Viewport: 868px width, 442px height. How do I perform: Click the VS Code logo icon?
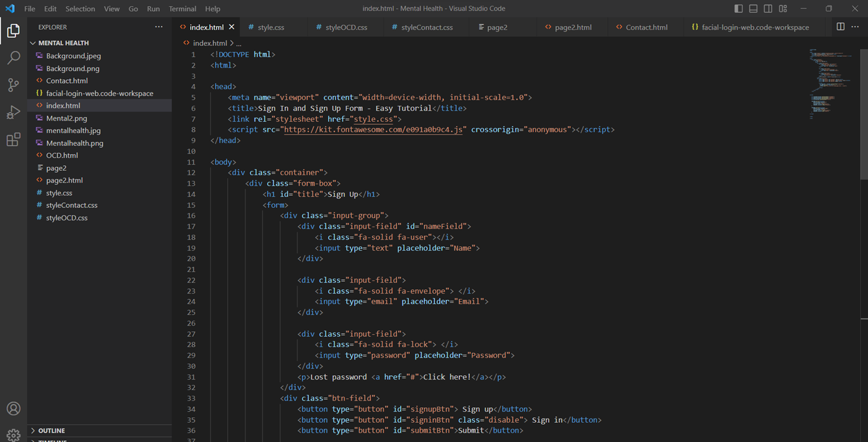[x=10, y=9]
